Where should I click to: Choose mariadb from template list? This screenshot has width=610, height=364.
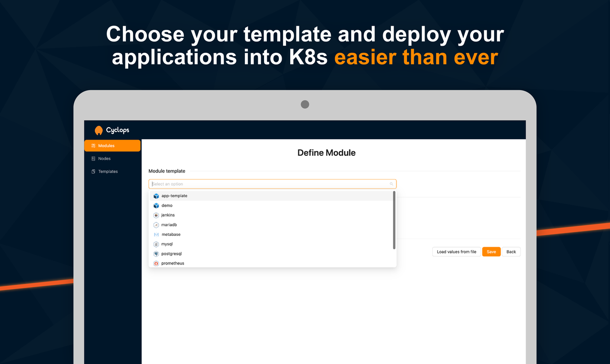click(x=271, y=225)
